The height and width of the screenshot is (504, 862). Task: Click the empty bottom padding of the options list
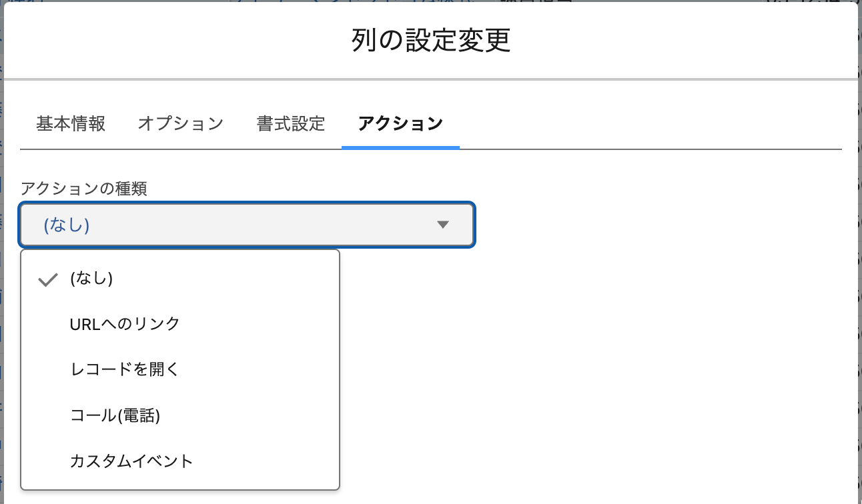click(x=180, y=483)
